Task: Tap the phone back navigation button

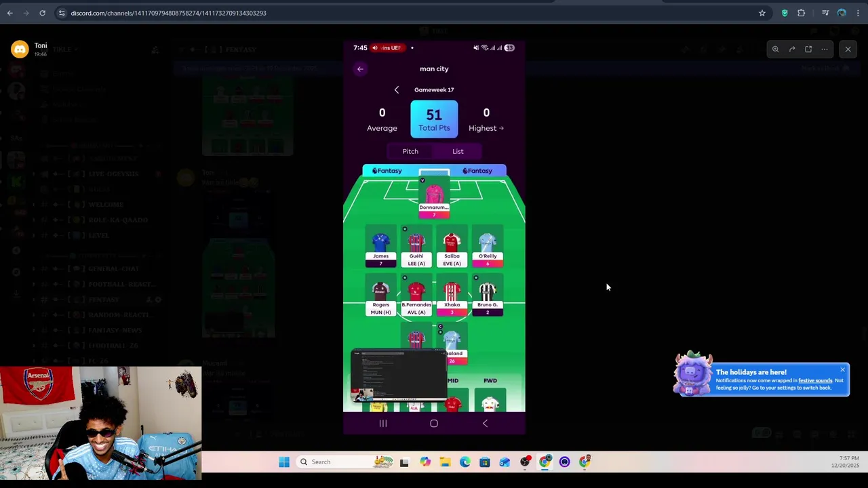Action: point(485,424)
